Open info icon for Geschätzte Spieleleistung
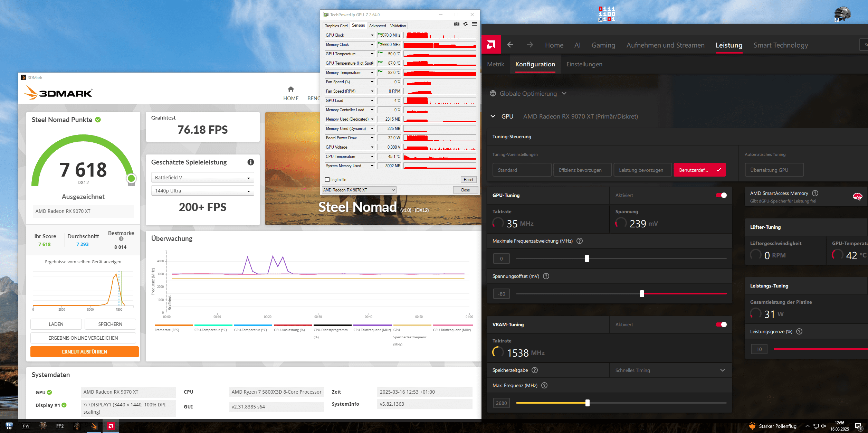 coord(251,162)
